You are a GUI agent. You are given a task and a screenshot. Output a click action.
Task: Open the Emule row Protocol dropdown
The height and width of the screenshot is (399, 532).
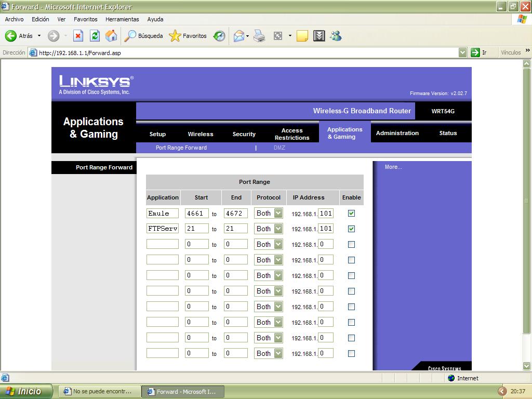269,213
